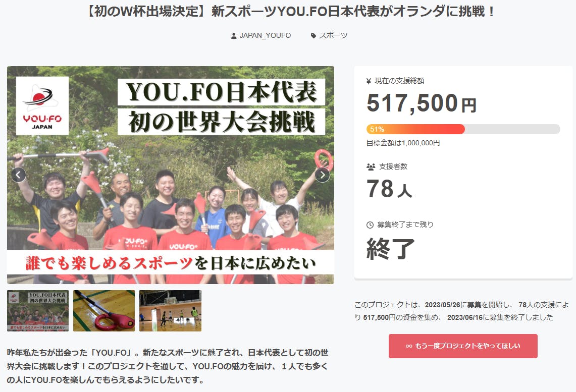Click the tag icon beside スポーツ
This screenshot has height=392, width=576.
click(x=313, y=36)
